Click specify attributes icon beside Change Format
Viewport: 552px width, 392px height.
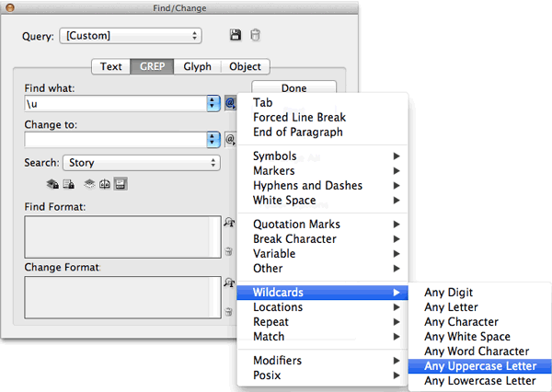point(228,282)
